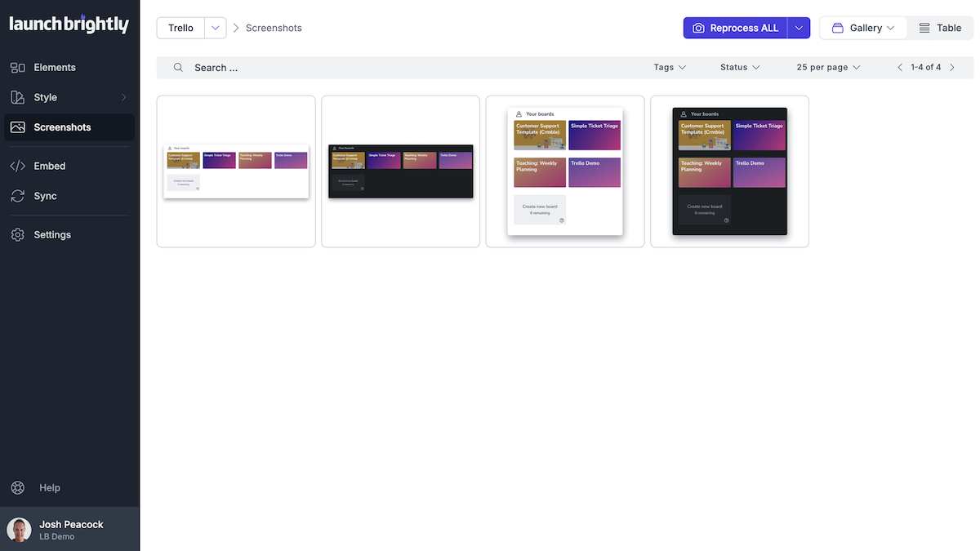The height and width of the screenshot is (551, 980).
Task: Expand the Style submenu chevron
Action: 124,98
